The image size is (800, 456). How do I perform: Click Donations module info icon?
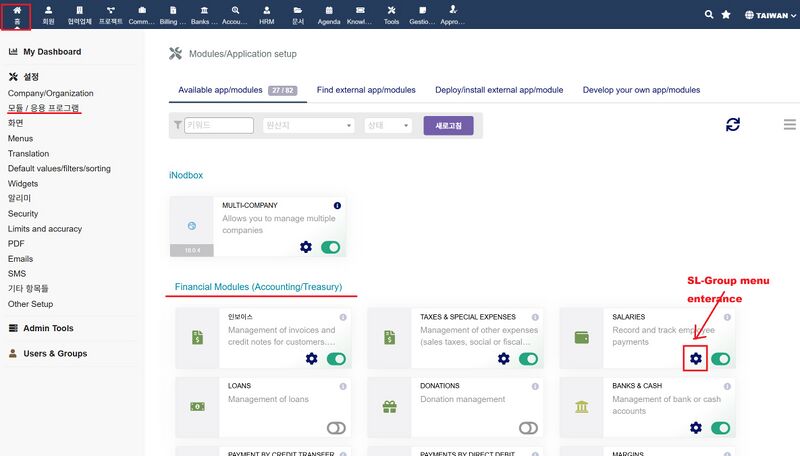pos(535,386)
